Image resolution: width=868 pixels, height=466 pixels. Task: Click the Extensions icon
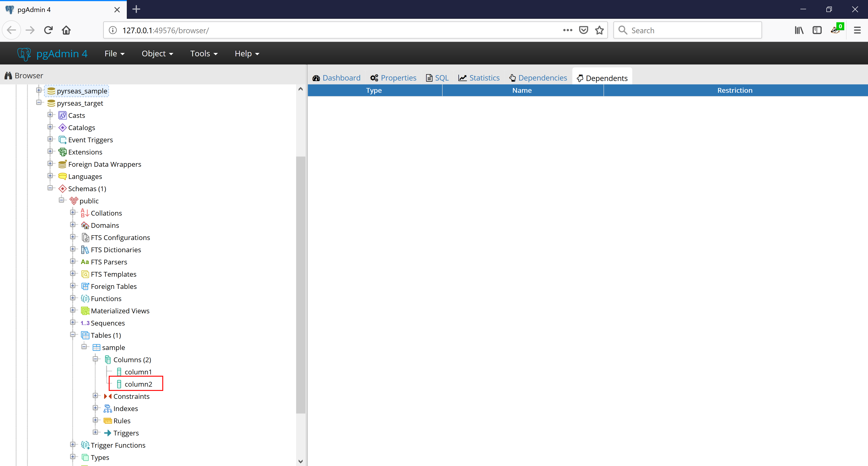(62, 152)
